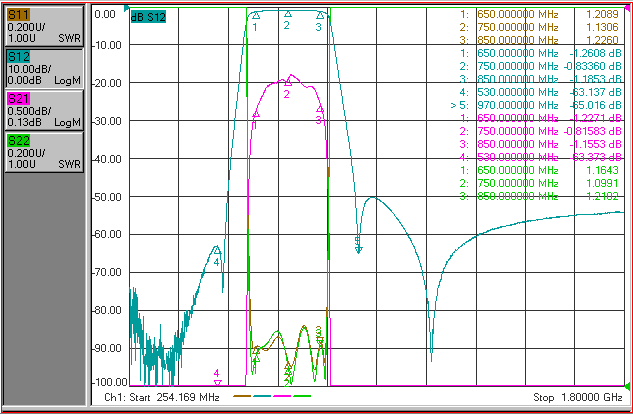Click the brown S11 legend line
Viewport: 633px width, 414px height.
point(243,396)
